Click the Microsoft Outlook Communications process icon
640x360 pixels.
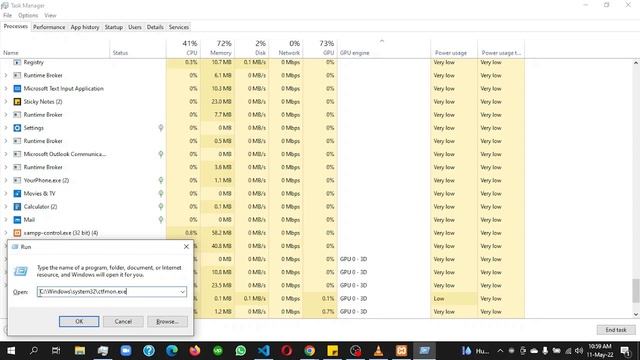tap(17, 154)
